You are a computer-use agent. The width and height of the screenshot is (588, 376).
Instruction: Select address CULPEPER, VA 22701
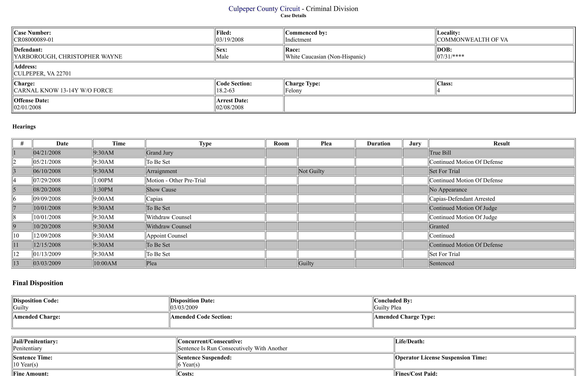click(x=42, y=74)
